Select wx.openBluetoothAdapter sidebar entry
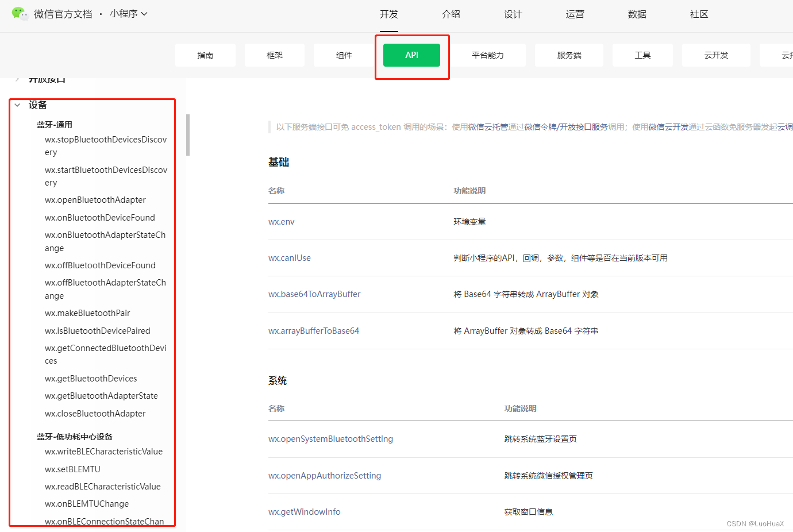The width and height of the screenshot is (793, 532). tap(95, 200)
